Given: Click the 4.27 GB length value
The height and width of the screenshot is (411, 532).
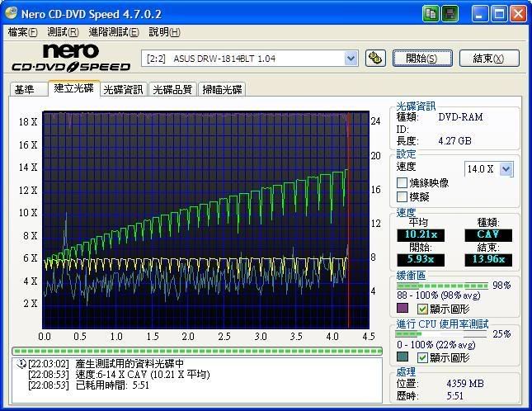Looking at the screenshot, I should (454, 141).
